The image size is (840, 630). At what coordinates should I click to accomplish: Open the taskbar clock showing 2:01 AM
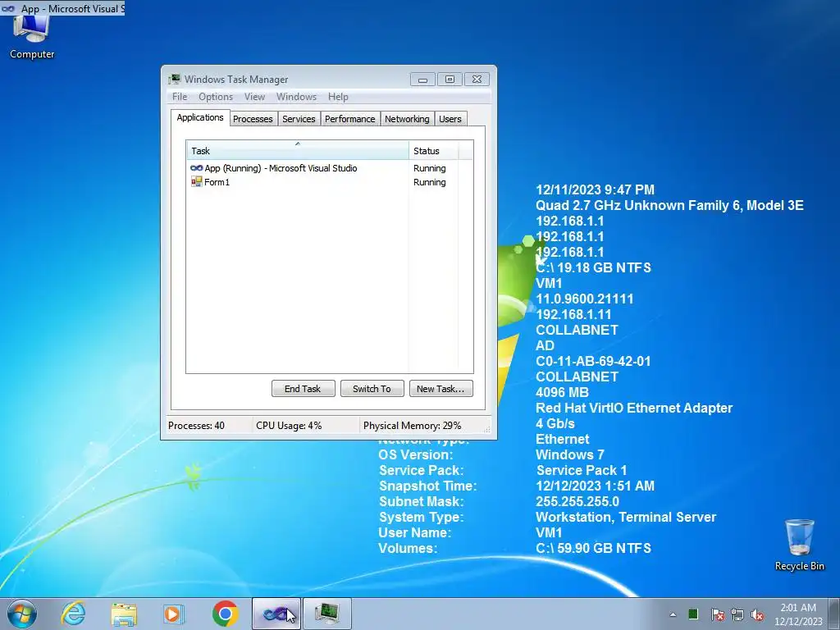click(x=798, y=614)
